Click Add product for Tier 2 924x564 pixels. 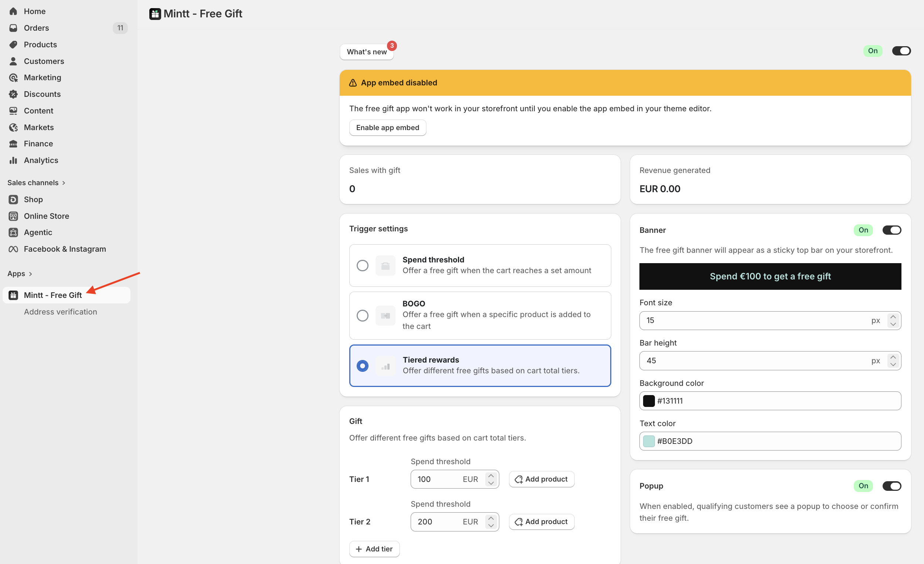point(541,521)
